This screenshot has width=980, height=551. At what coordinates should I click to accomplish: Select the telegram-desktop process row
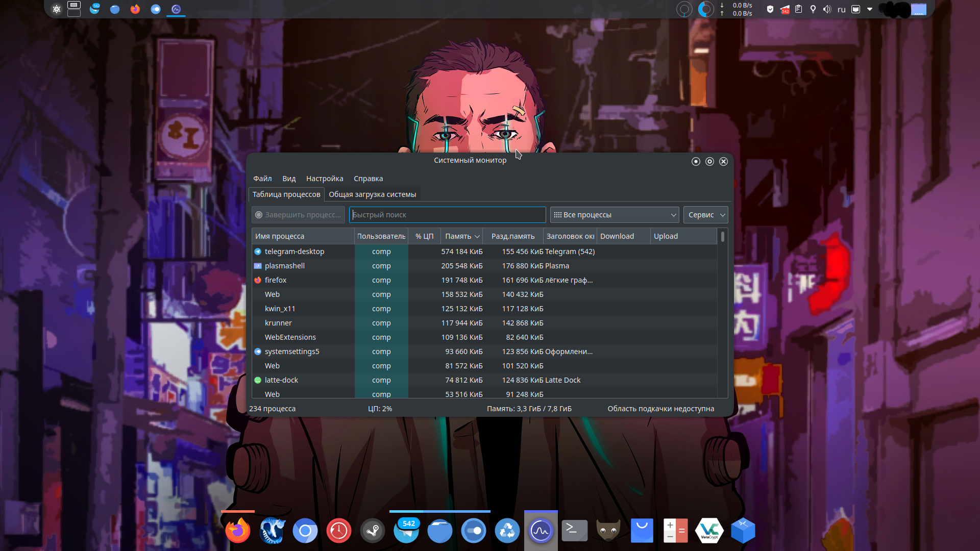tap(295, 252)
